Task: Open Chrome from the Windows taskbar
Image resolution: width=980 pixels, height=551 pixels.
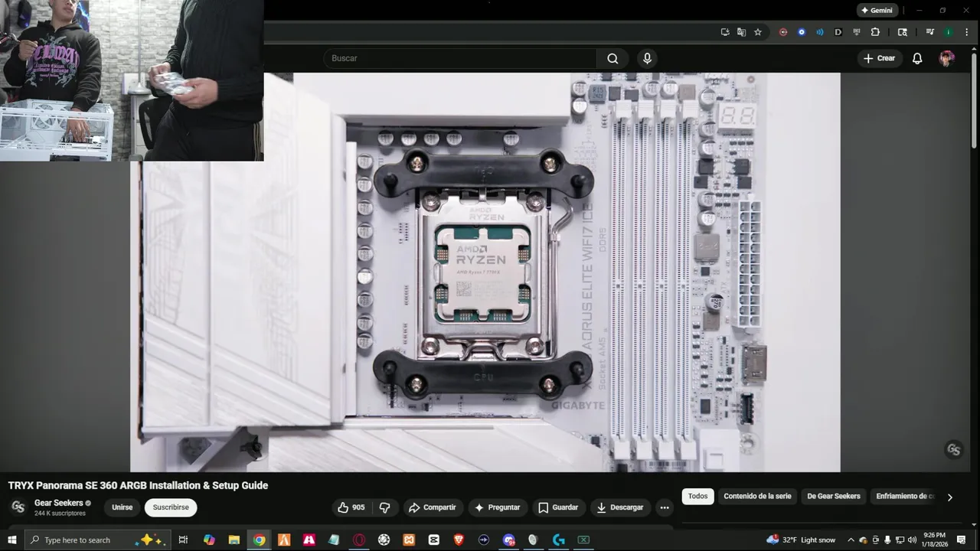Action: click(x=260, y=540)
